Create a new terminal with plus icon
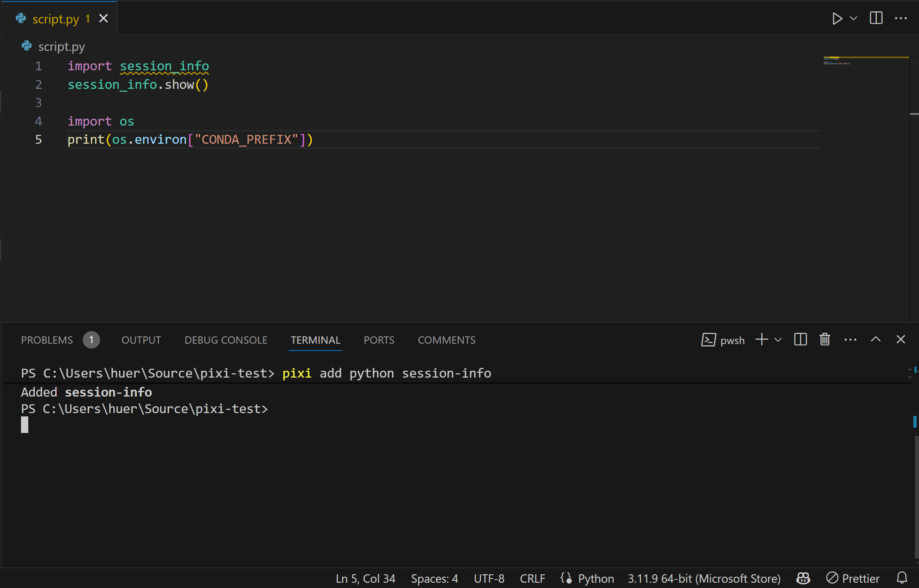The height and width of the screenshot is (588, 919). click(762, 340)
